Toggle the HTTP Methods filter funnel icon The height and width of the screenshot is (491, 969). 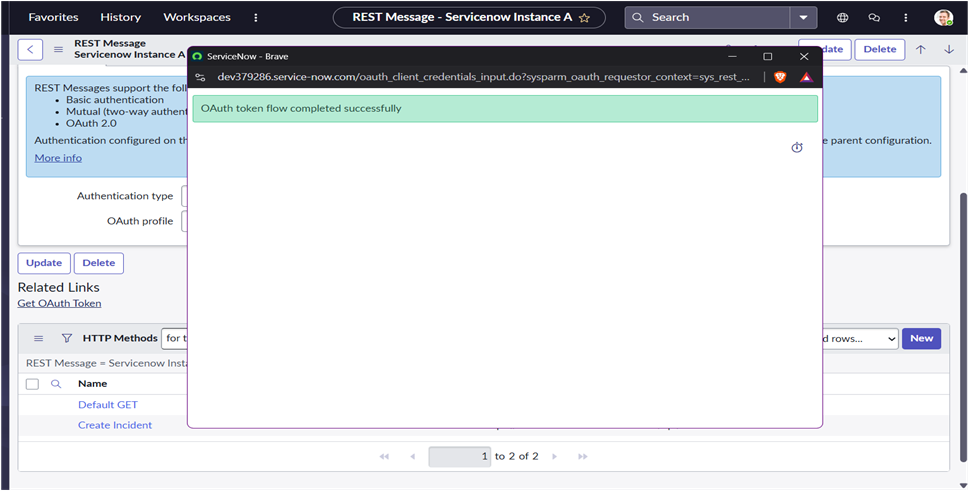(x=67, y=338)
